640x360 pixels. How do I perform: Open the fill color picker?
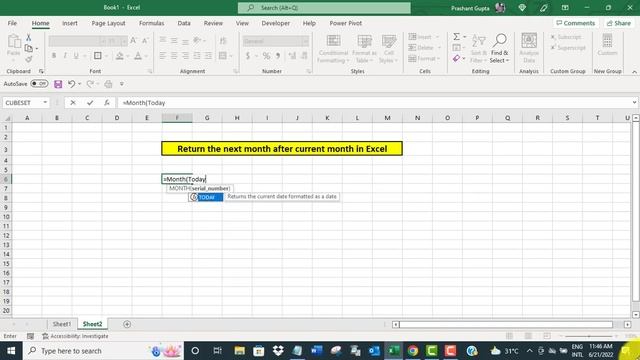coord(120,56)
